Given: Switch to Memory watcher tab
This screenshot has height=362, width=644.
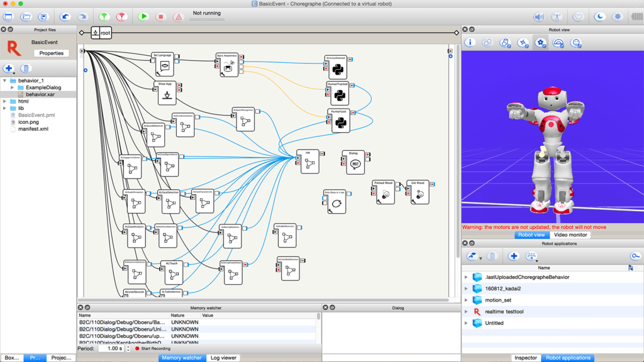Looking at the screenshot, I should tap(182, 358).
